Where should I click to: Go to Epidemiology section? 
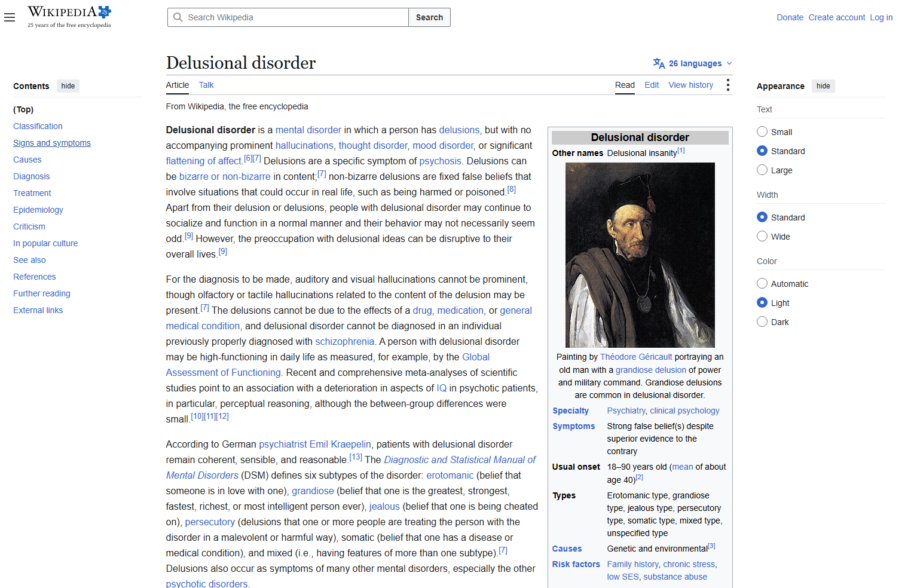[38, 210]
